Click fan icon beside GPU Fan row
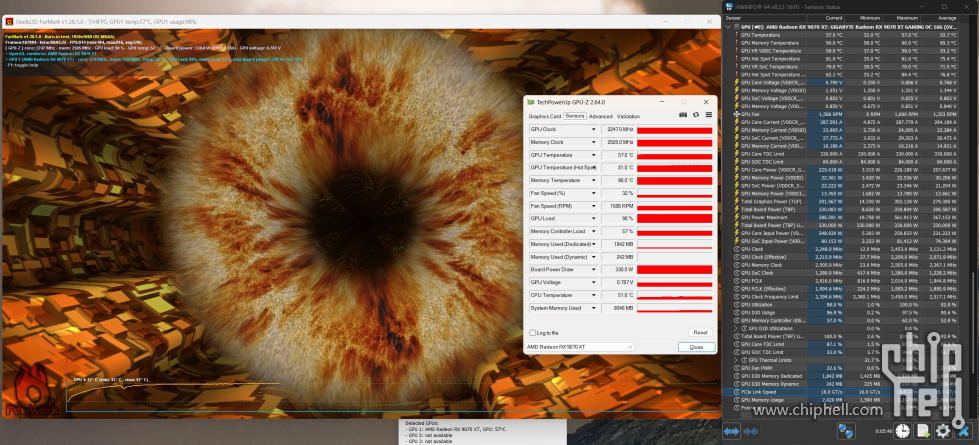This screenshot has width=979, height=445. [737, 114]
